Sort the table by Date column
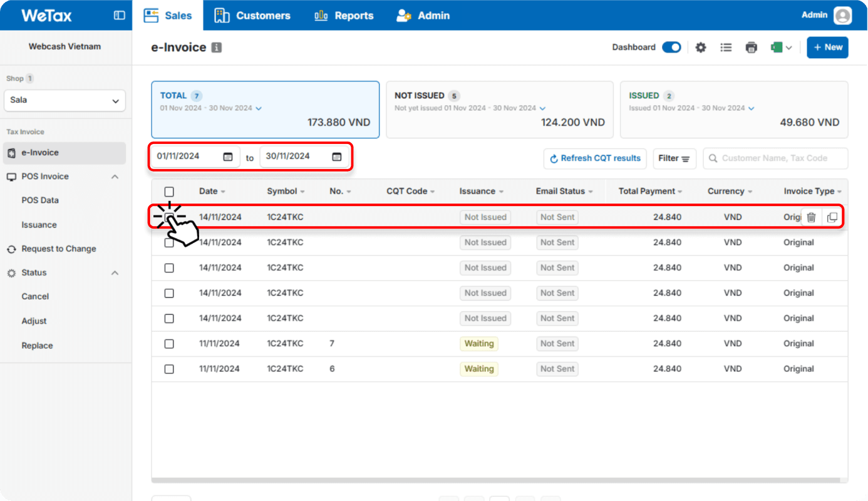 pos(212,192)
